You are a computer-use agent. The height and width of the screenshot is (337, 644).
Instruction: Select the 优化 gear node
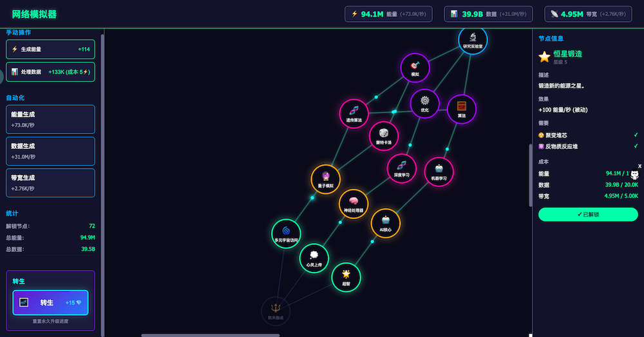[424, 103]
